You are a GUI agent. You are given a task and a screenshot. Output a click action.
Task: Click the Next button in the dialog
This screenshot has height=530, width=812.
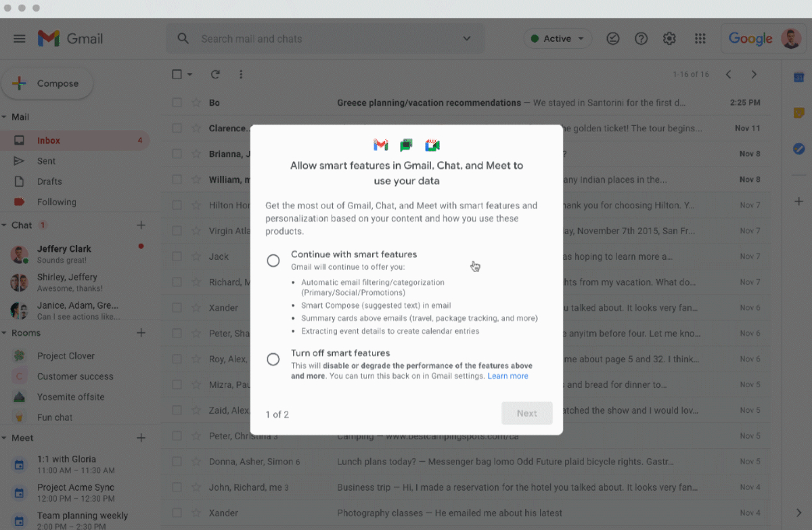coord(527,413)
